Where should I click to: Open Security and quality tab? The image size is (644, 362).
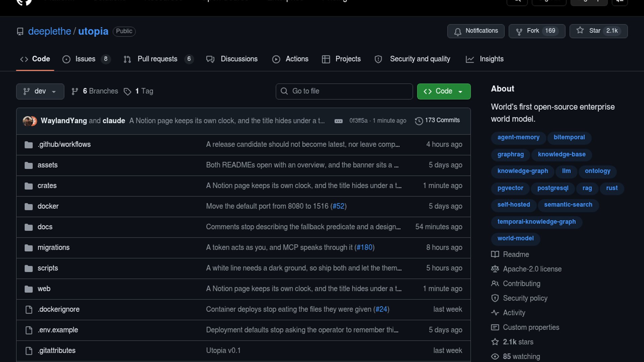pos(412,59)
